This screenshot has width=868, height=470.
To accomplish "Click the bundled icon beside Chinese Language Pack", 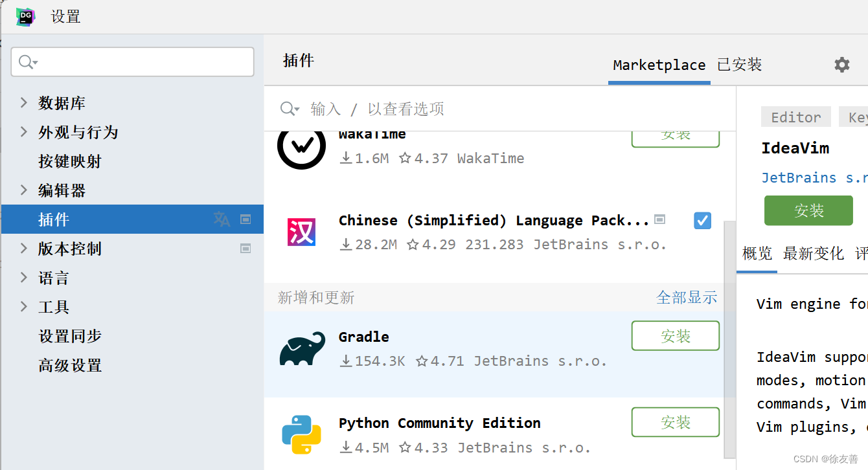I will [x=659, y=219].
